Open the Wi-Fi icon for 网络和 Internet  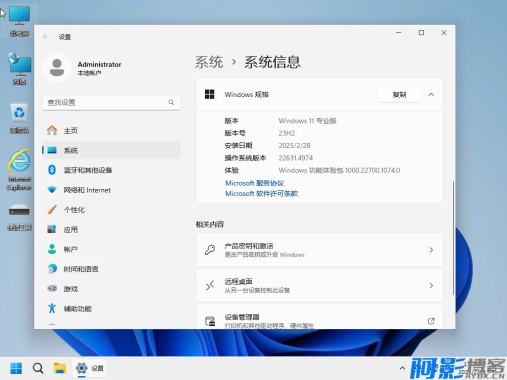[x=52, y=190]
